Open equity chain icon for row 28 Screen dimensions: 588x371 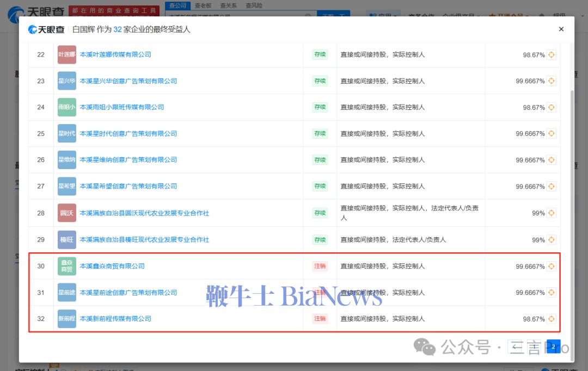[x=551, y=213]
